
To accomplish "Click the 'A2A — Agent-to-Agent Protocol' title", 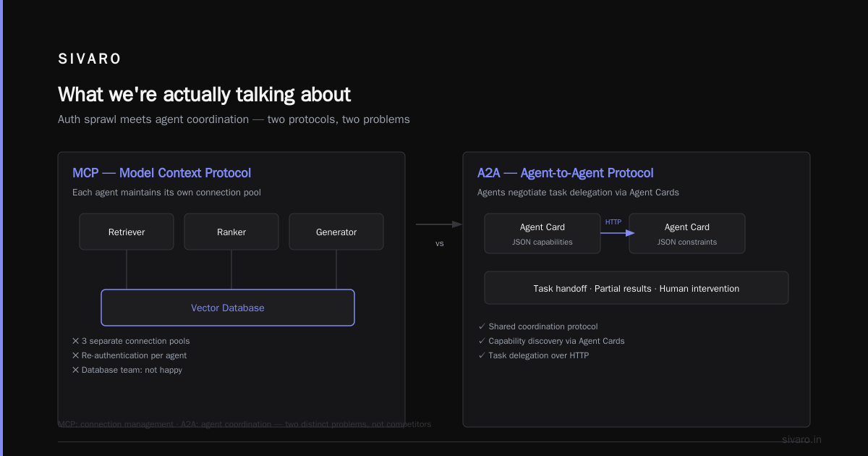I will pyautogui.click(x=566, y=173).
